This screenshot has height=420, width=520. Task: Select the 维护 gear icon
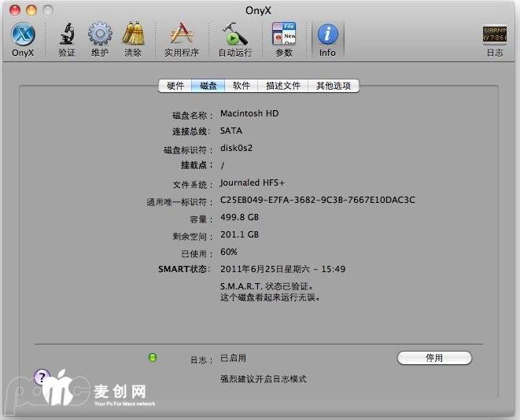tap(100, 35)
